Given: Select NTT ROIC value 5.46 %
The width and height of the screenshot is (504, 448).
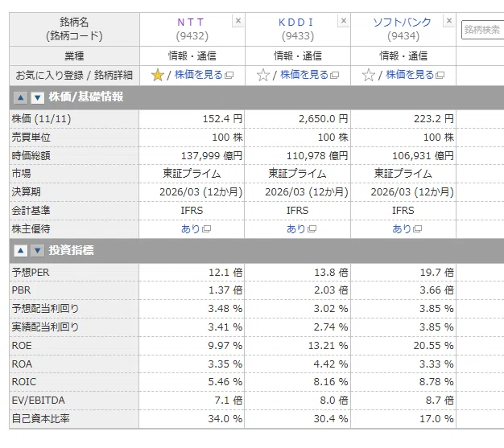Looking at the screenshot, I should click(x=225, y=382).
